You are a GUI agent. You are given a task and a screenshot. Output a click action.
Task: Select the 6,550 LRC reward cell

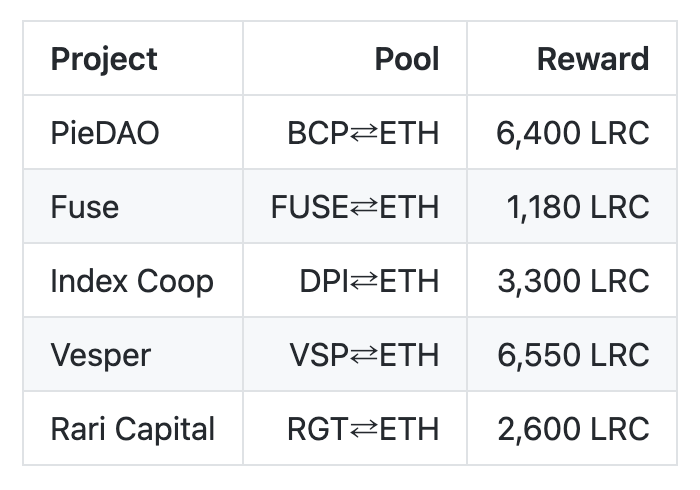tap(574, 355)
